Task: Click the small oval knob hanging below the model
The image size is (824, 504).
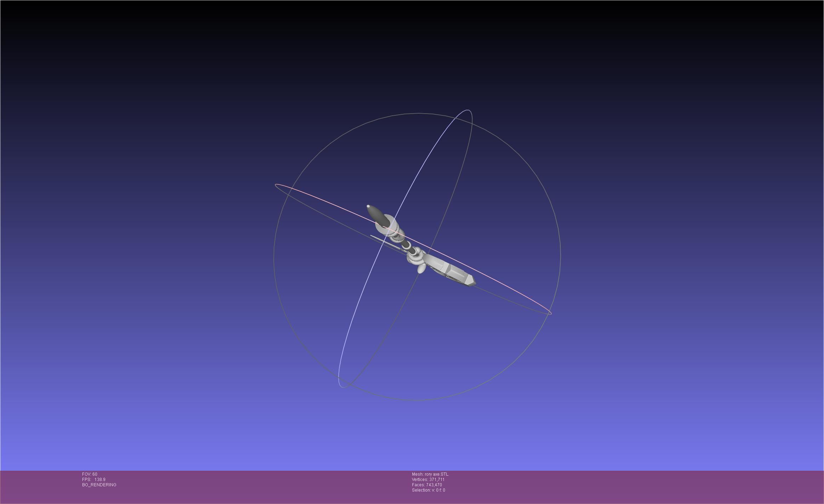Action: coord(421,269)
